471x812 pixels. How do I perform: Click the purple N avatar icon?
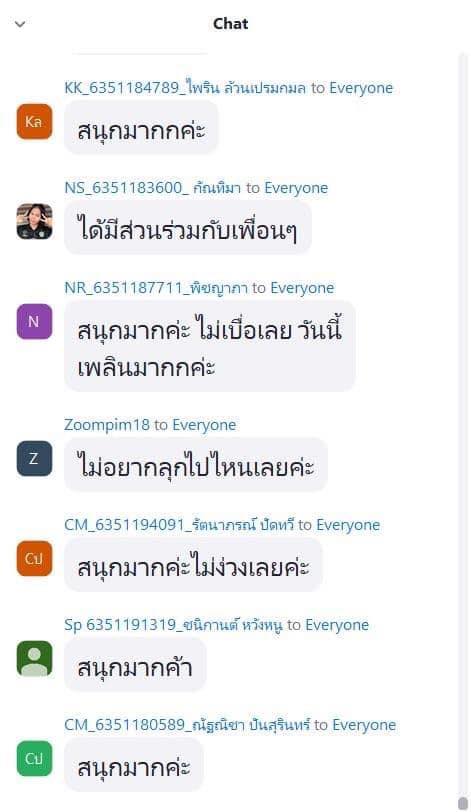pyautogui.click(x=34, y=322)
